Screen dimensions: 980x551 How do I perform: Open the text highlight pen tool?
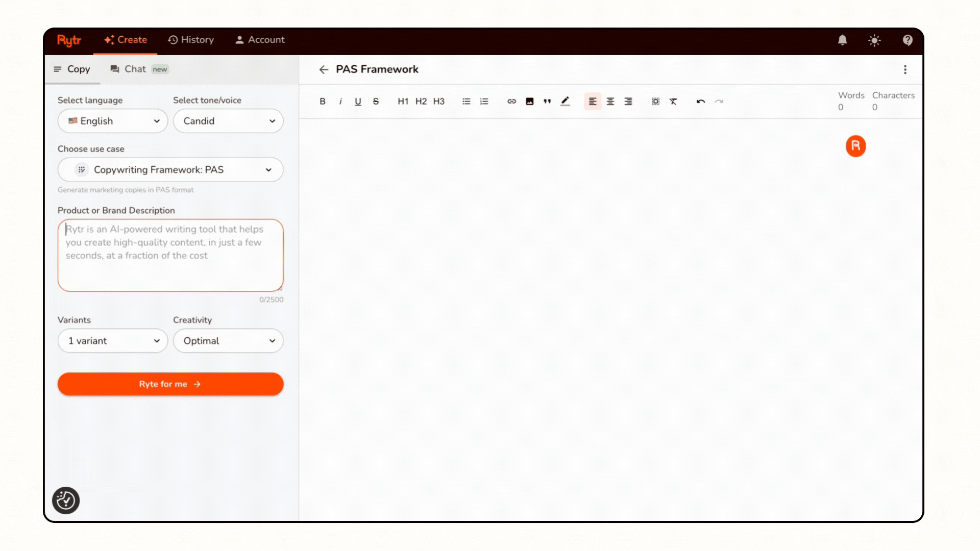coord(565,101)
